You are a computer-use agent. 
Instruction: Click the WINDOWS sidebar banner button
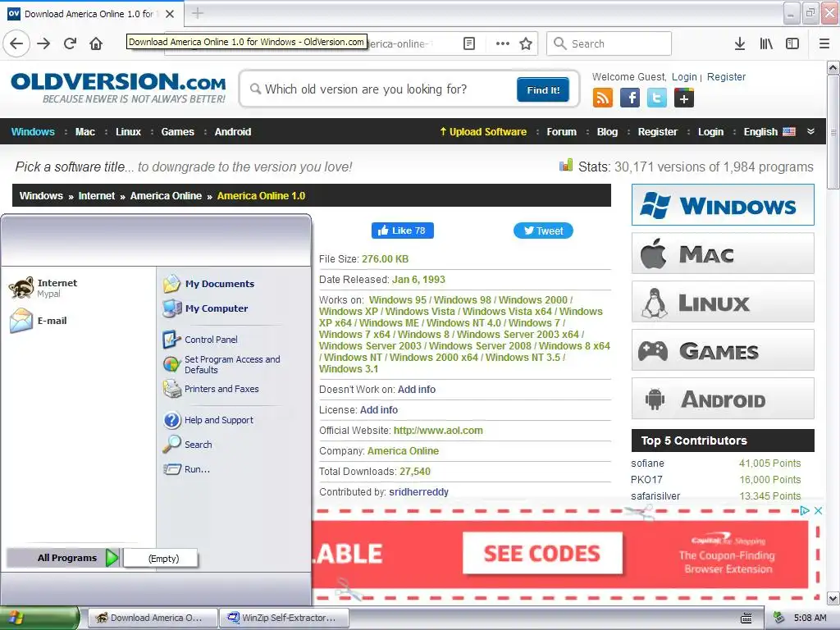click(723, 204)
